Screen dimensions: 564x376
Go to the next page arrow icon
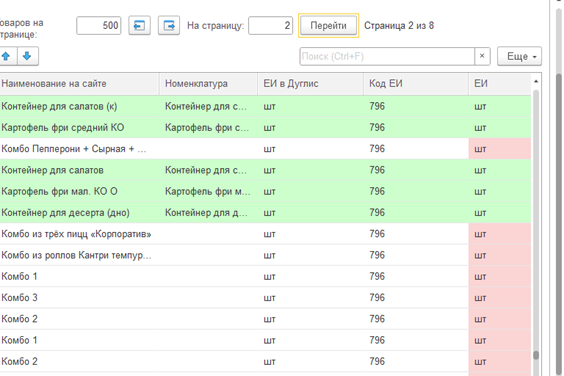coord(169,26)
